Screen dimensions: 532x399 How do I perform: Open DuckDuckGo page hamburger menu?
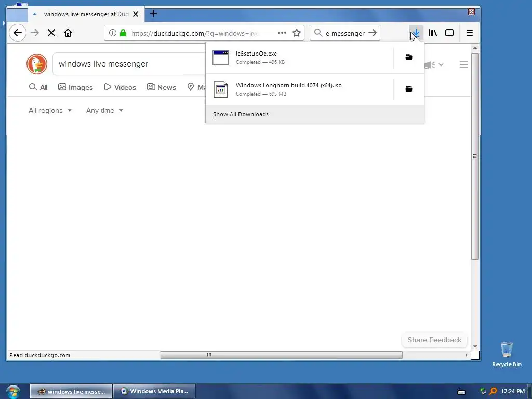463,64
